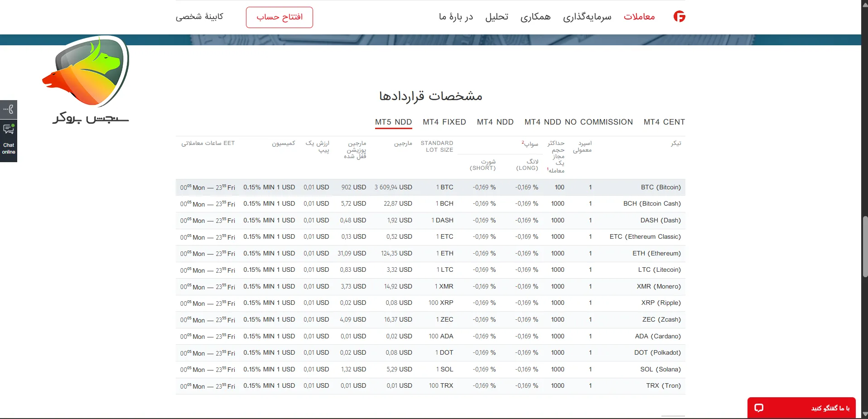Click the سرمایه‌گذاری navigation item
The image size is (868, 419).
[x=587, y=17]
